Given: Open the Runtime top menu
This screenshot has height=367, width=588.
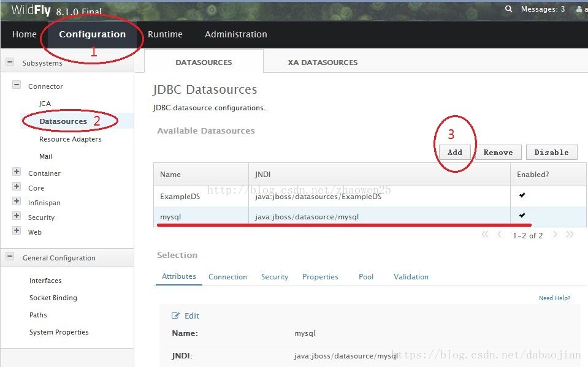Looking at the screenshot, I should click(x=165, y=34).
